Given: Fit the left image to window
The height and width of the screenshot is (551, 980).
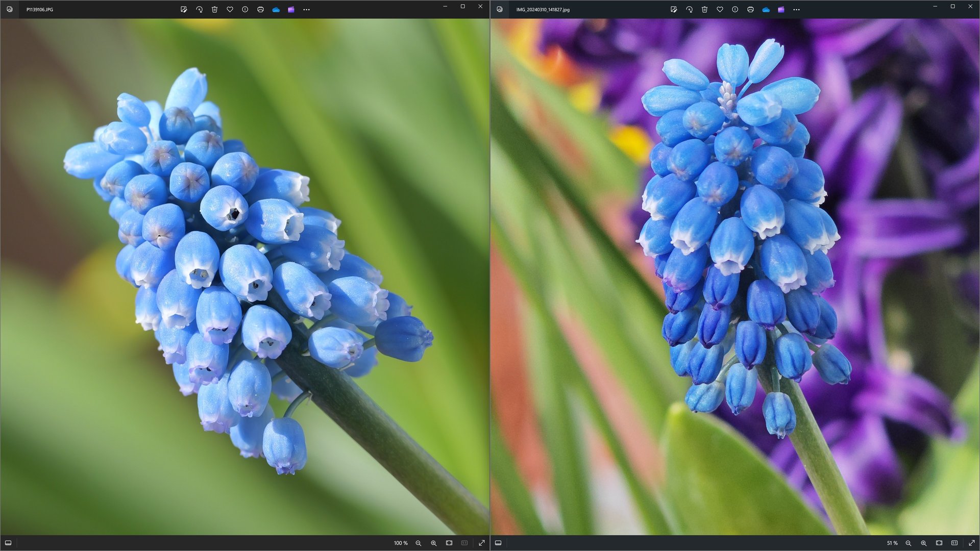Looking at the screenshot, I should tap(449, 543).
